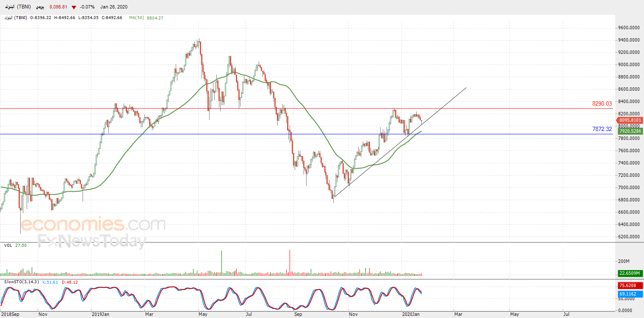Click the MA(50) value 8804.27
This screenshot has height=318, width=644.
click(x=155, y=18)
